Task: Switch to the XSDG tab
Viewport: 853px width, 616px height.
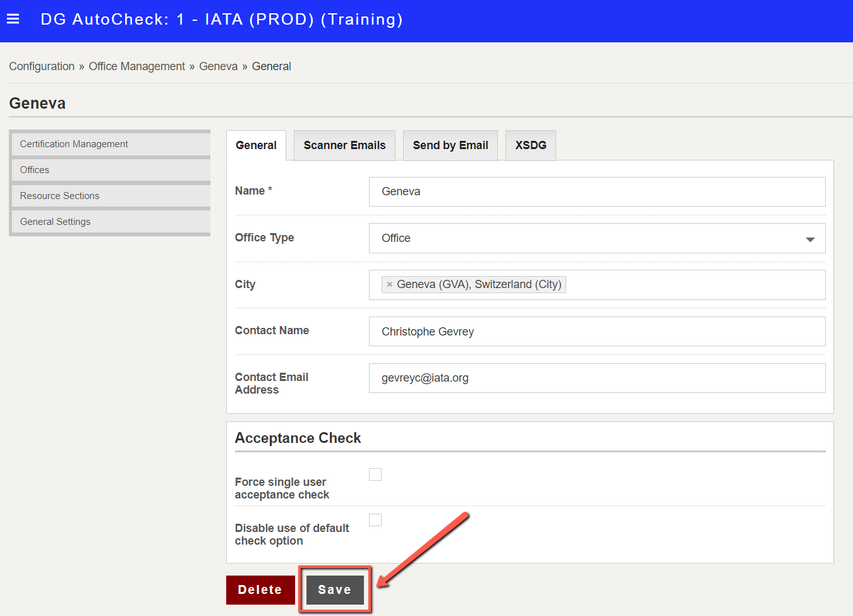Action: click(531, 145)
